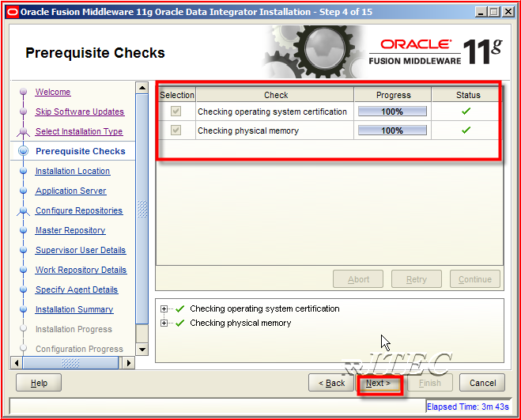Image resolution: width=521 pixels, height=420 pixels.
Task: Click the sidebar scroll right arrow
Action: 129,363
